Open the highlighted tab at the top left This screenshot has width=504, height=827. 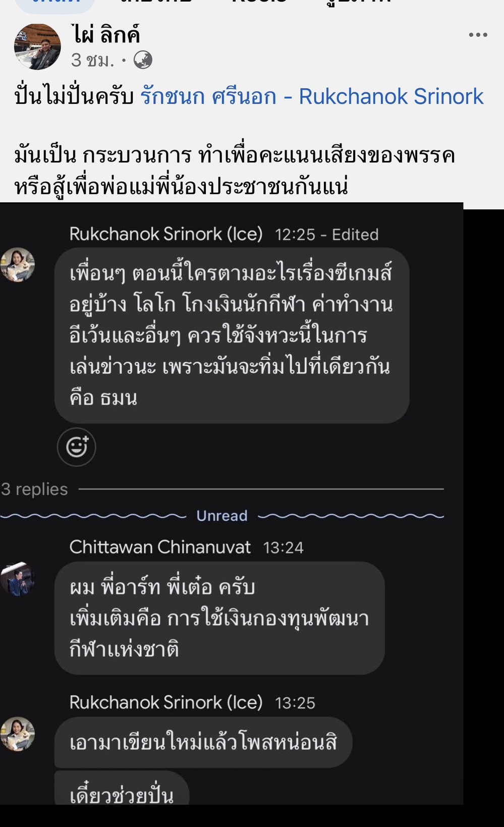[55, 4]
